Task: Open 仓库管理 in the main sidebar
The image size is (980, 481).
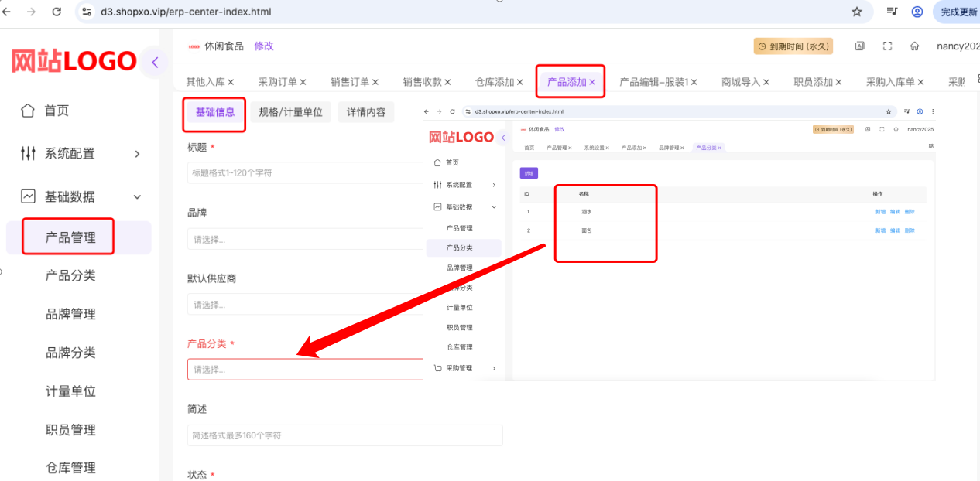Action: 70,468
